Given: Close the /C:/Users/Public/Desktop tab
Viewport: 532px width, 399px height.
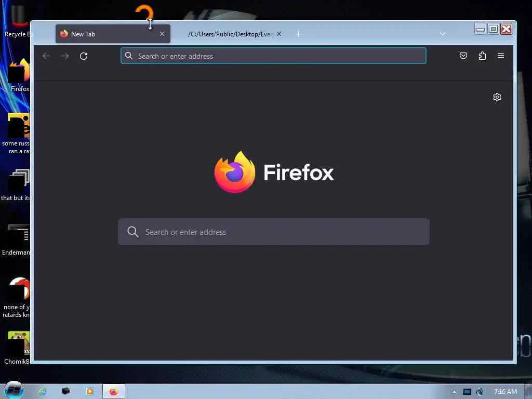Looking at the screenshot, I should 279,34.
